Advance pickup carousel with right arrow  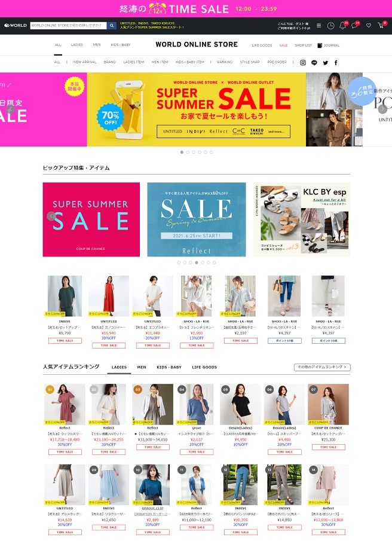point(342,216)
